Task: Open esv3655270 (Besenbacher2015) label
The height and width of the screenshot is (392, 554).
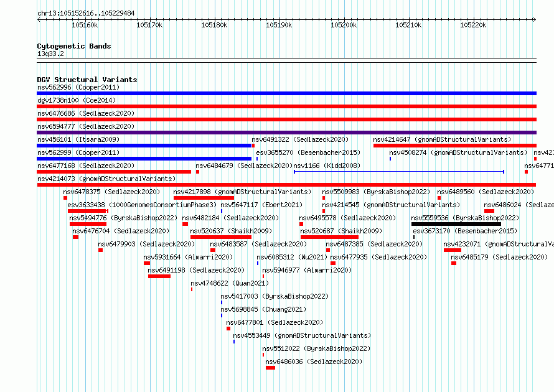Action: [x=308, y=152]
